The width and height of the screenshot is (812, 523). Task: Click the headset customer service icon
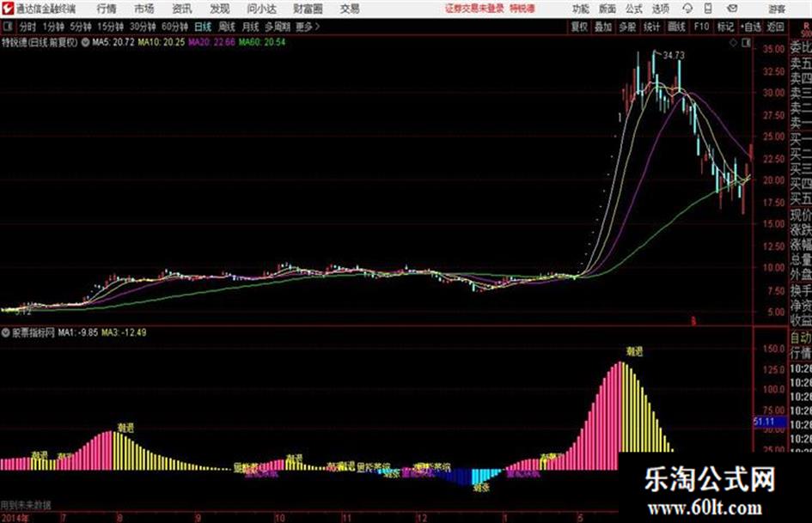687,9
